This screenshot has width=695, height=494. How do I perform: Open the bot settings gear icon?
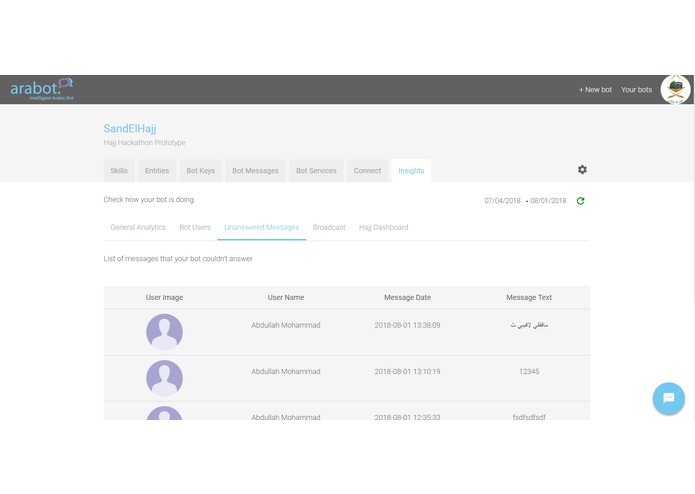click(582, 170)
